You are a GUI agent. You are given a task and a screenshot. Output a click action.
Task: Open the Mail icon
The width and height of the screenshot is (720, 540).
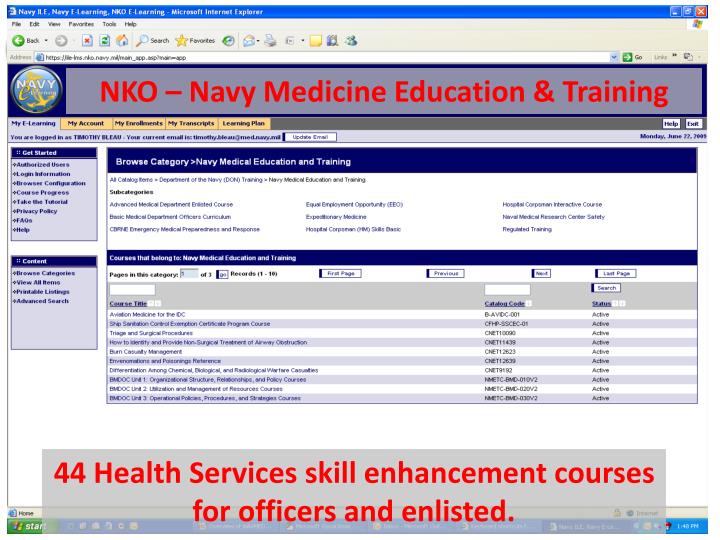pos(248,41)
